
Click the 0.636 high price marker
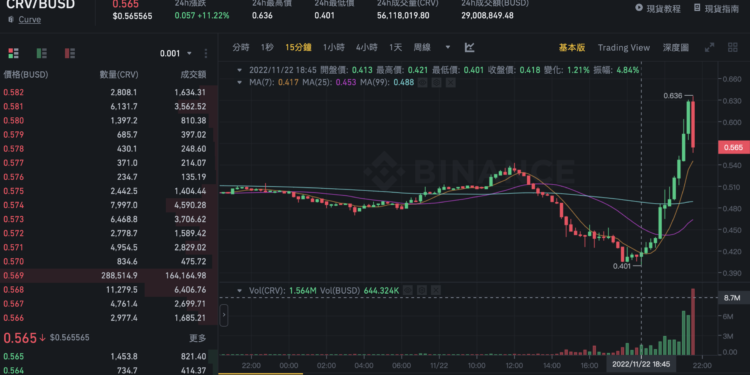[673, 96]
